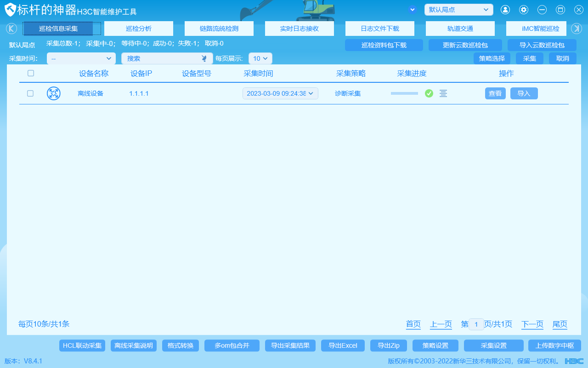
Task: Open the user account icon
Action: click(x=505, y=10)
